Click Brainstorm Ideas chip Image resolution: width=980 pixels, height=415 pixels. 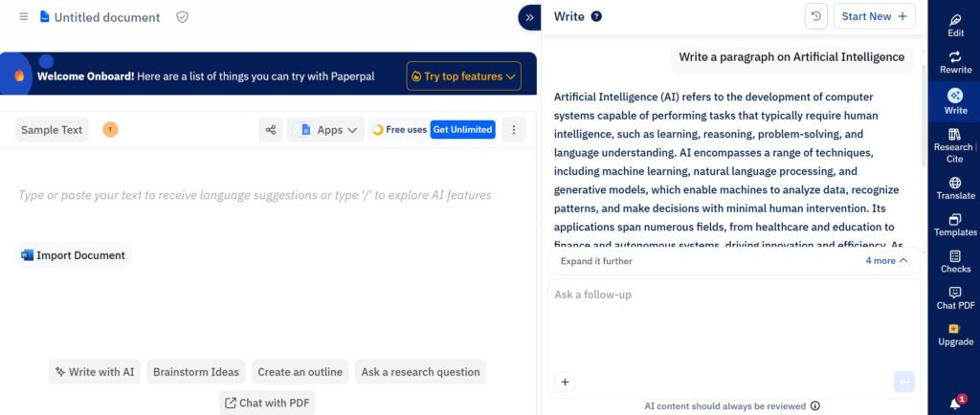pos(196,372)
